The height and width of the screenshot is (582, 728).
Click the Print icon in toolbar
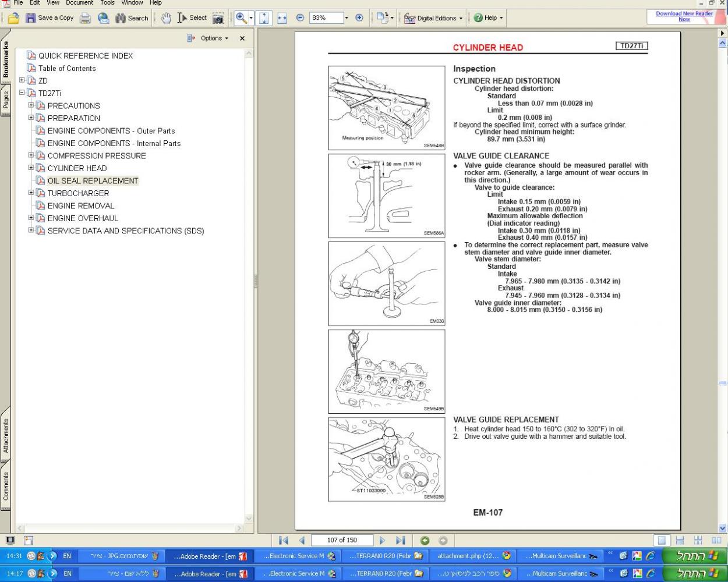click(85, 18)
